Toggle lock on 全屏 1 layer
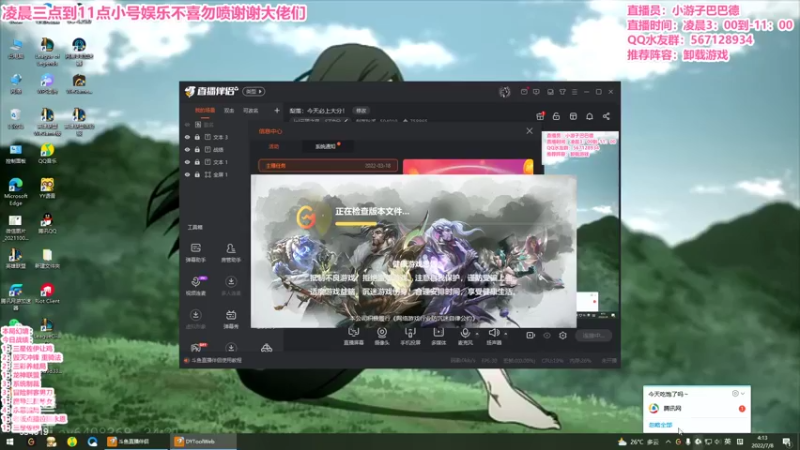The height and width of the screenshot is (450, 800). (197, 174)
